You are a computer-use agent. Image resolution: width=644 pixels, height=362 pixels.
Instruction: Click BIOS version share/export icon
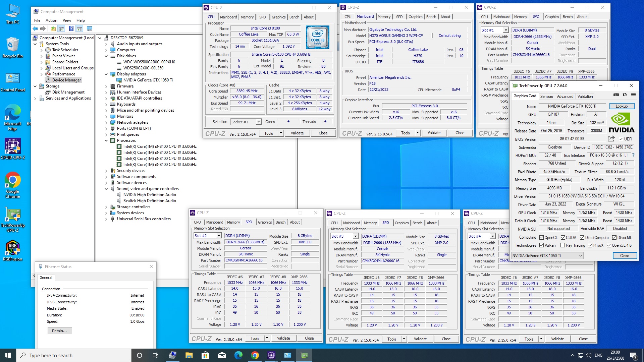pyautogui.click(x=611, y=139)
